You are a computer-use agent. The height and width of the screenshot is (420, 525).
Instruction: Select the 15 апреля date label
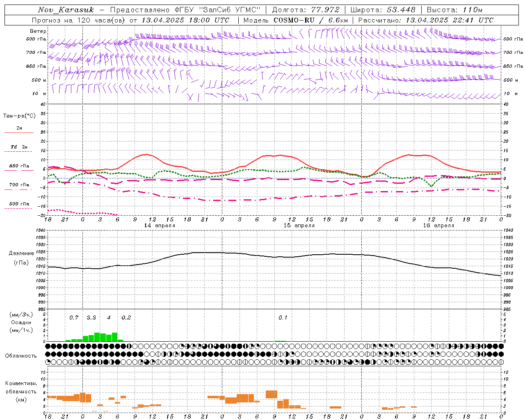299,226
